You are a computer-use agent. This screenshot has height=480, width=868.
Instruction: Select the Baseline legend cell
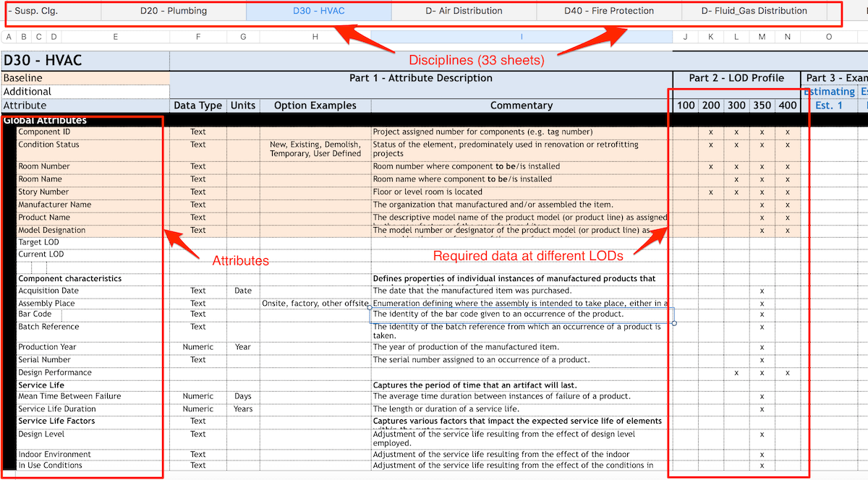[x=86, y=78]
